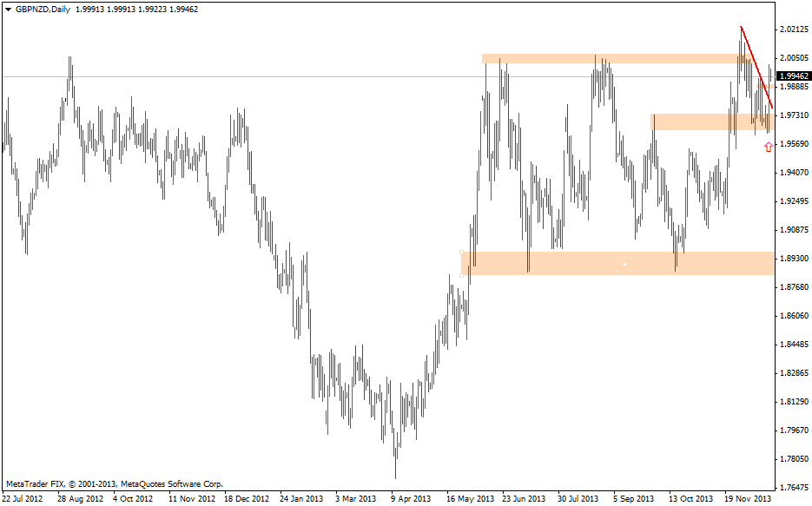Click the current price label 1.99462
Viewport: 812px width, 506px height.
[x=793, y=76]
